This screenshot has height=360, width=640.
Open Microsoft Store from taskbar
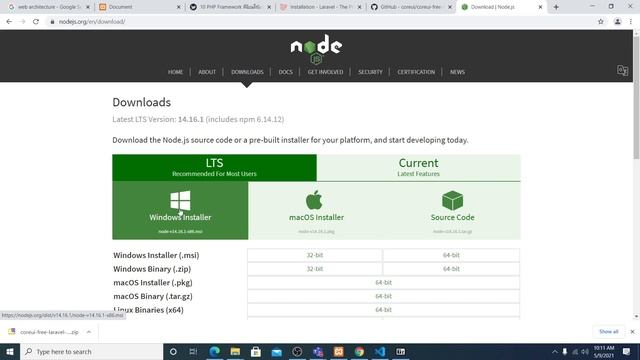tap(256, 351)
